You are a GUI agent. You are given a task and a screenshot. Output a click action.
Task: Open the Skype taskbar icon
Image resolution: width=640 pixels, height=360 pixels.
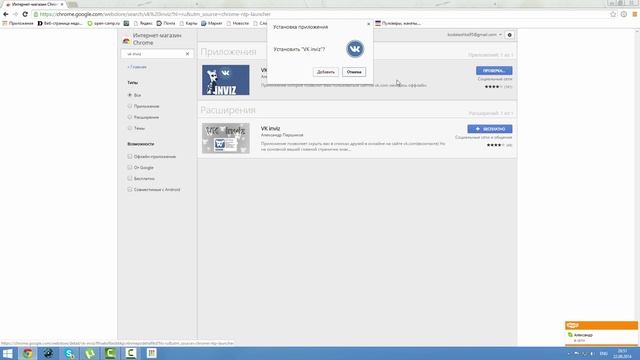69,353
